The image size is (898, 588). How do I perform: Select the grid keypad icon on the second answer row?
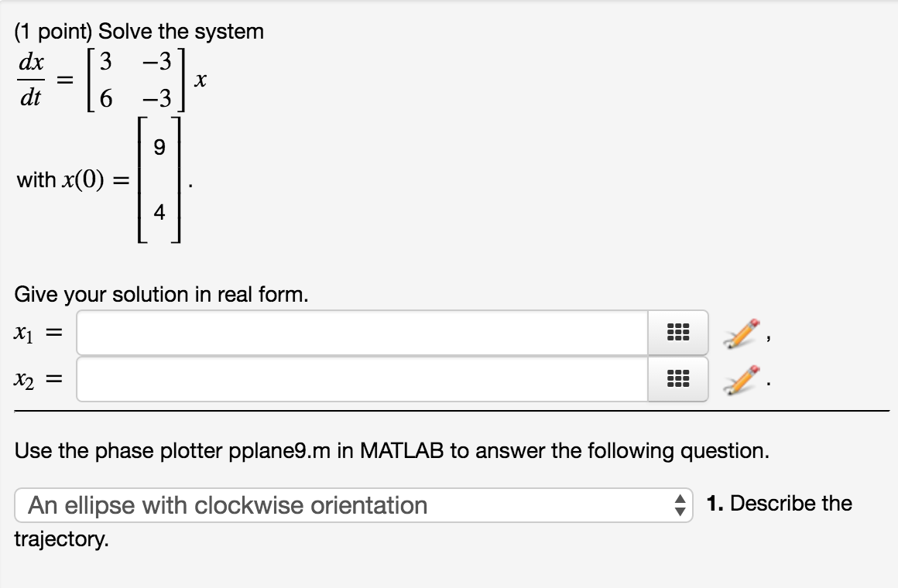tap(677, 378)
